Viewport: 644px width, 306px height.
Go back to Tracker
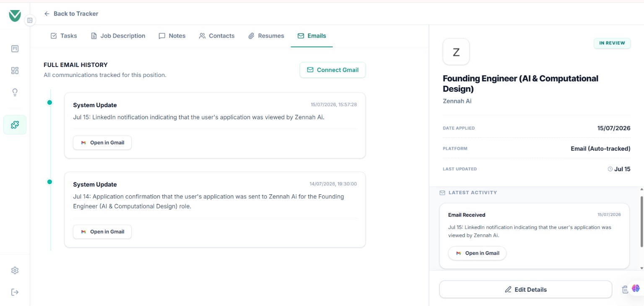click(x=71, y=13)
